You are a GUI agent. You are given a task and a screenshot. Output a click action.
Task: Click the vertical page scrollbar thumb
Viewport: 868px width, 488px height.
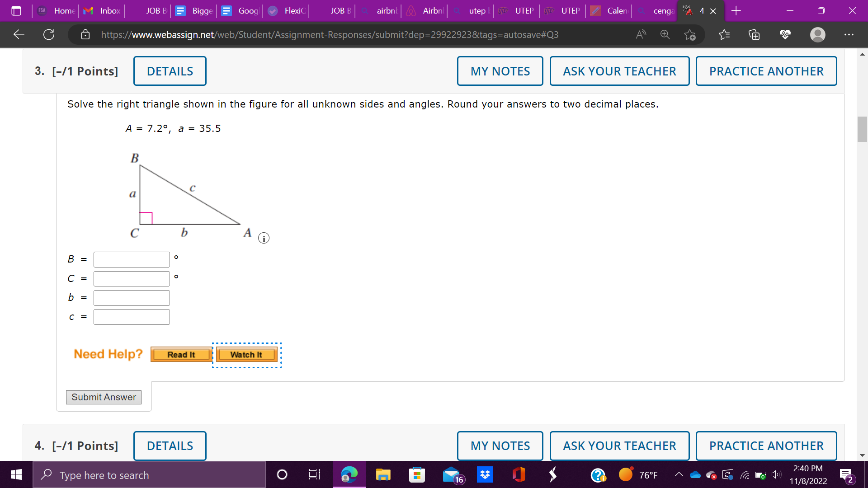862,130
